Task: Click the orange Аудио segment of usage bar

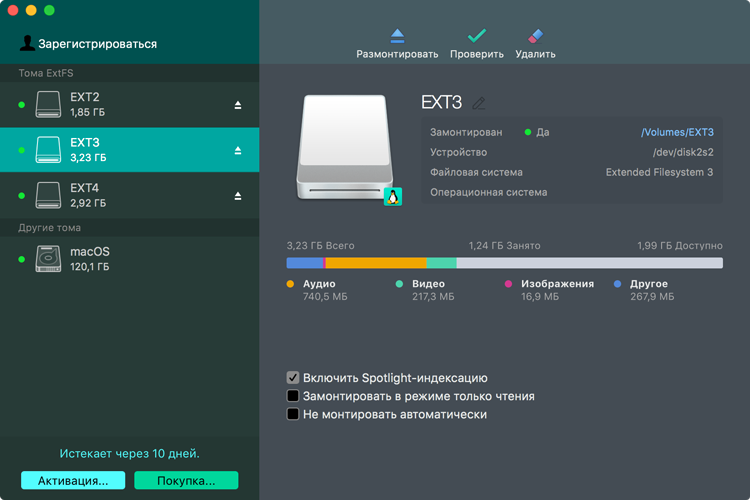Action: pos(376,263)
